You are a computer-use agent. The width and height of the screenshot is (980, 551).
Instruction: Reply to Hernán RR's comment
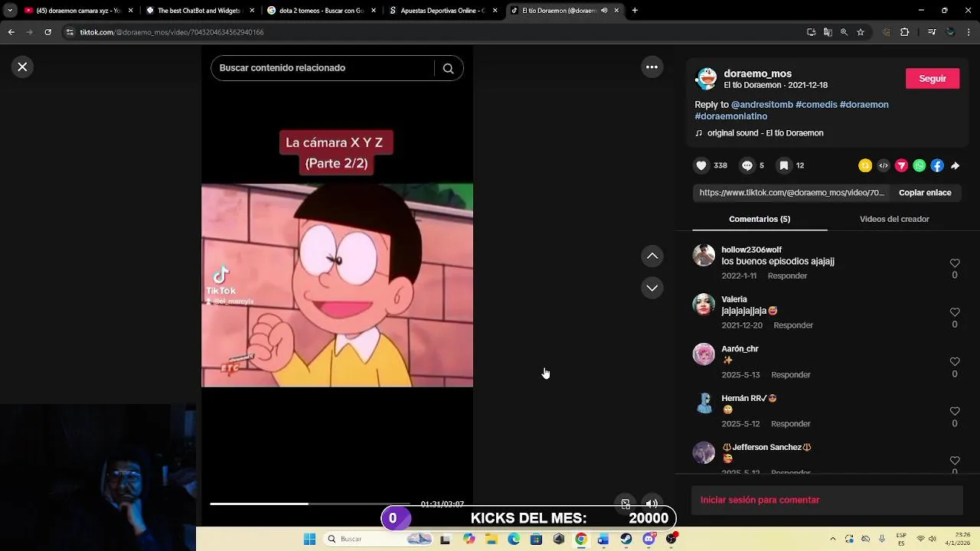pyautogui.click(x=791, y=424)
